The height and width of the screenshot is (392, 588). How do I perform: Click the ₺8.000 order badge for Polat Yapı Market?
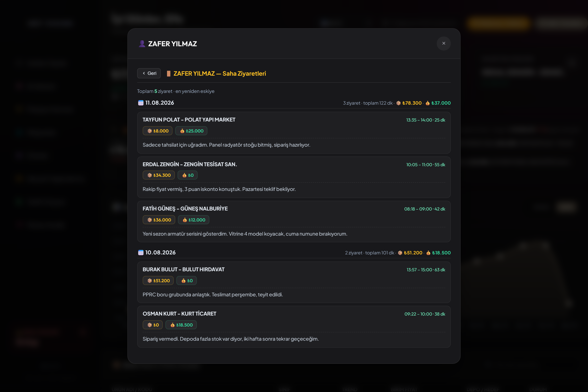158,131
